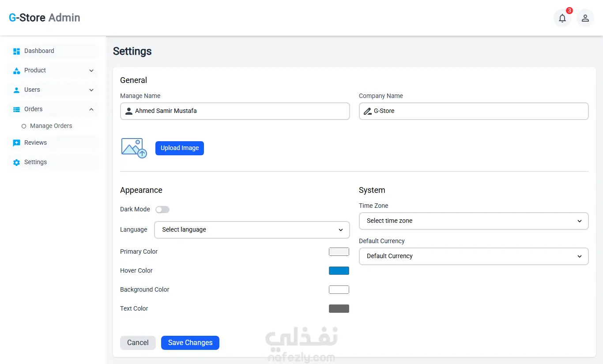Open the Select language dropdown
Viewport: 603px width, 364px height.
click(x=252, y=230)
